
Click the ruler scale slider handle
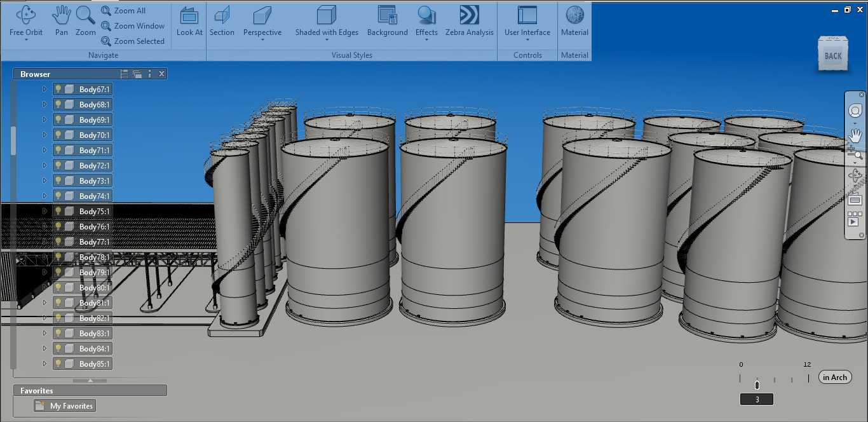click(757, 385)
